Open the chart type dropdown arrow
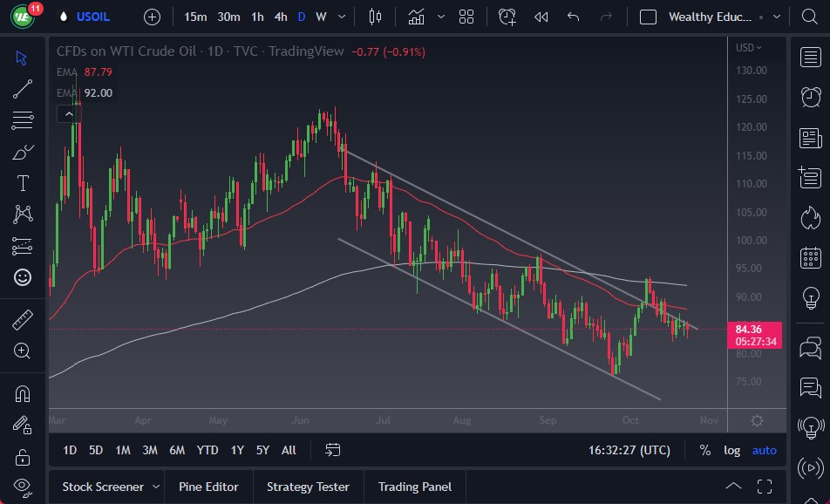 click(x=440, y=16)
